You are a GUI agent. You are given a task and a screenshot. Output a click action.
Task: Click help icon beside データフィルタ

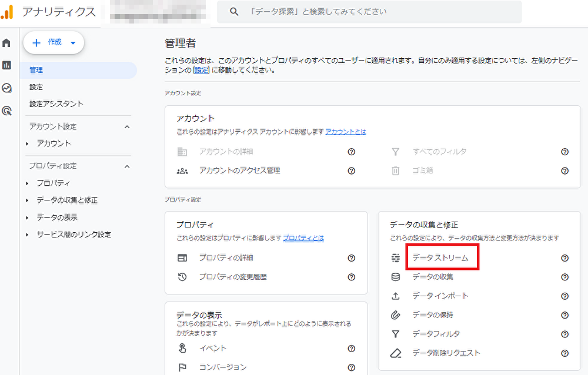point(564,334)
